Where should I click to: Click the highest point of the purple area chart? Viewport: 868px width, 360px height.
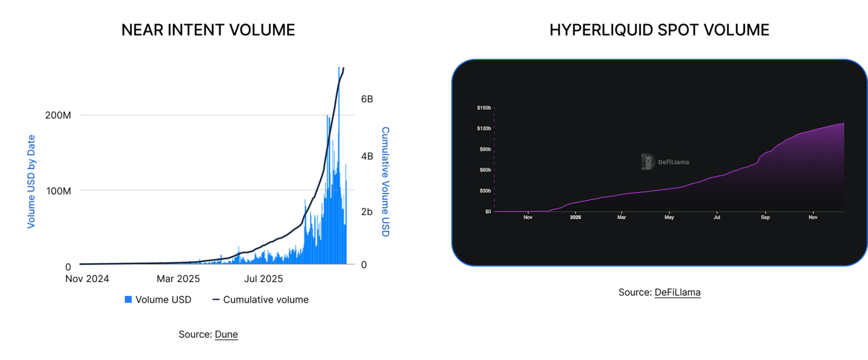(843, 124)
